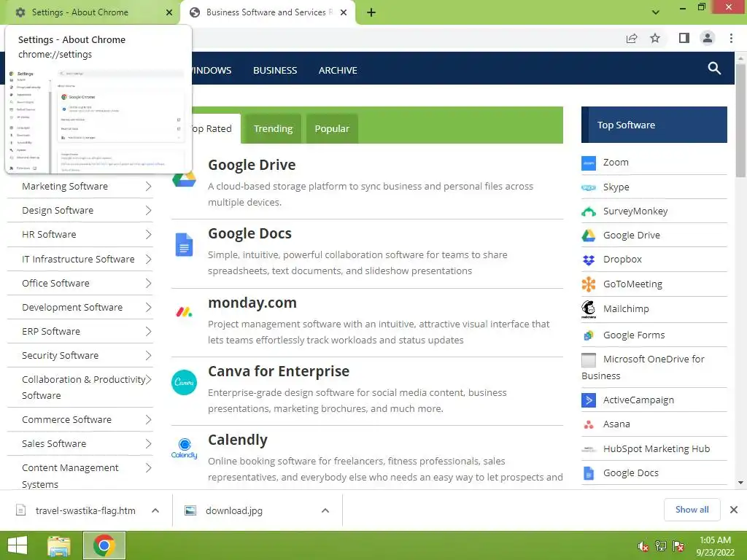Open Canva for Enterprise title link
This screenshot has height=560, width=747.
pyautogui.click(x=279, y=371)
